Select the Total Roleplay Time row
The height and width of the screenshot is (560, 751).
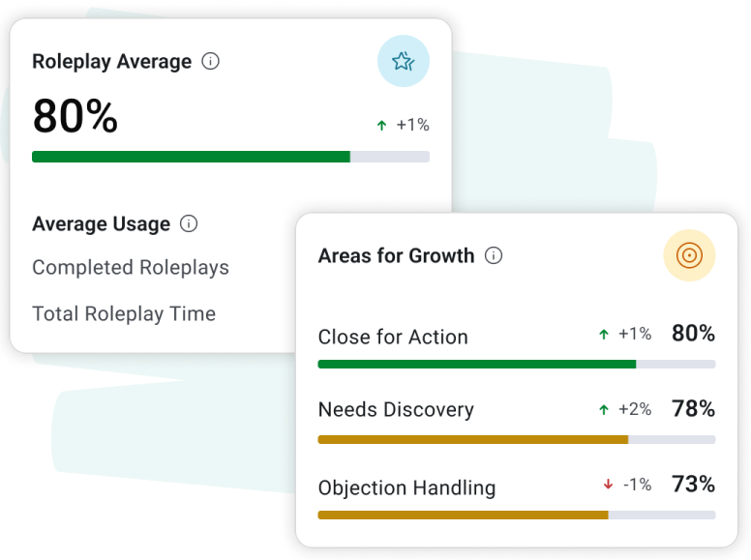click(124, 314)
